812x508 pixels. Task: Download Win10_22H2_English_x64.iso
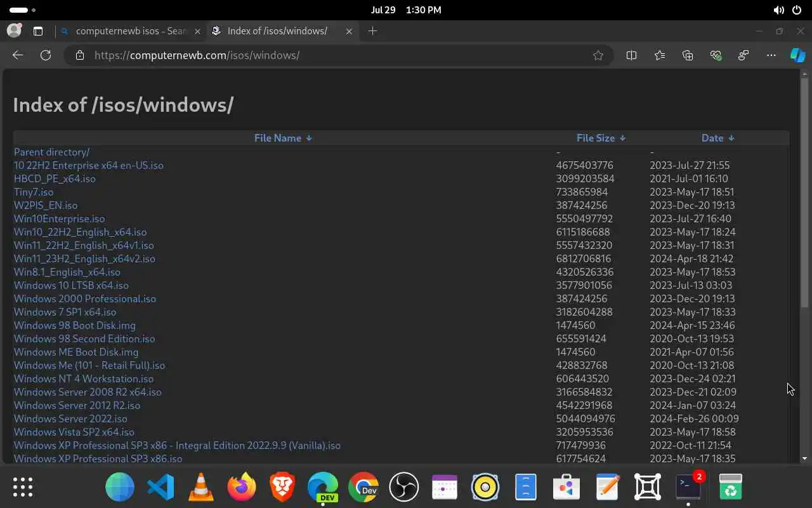tap(80, 232)
